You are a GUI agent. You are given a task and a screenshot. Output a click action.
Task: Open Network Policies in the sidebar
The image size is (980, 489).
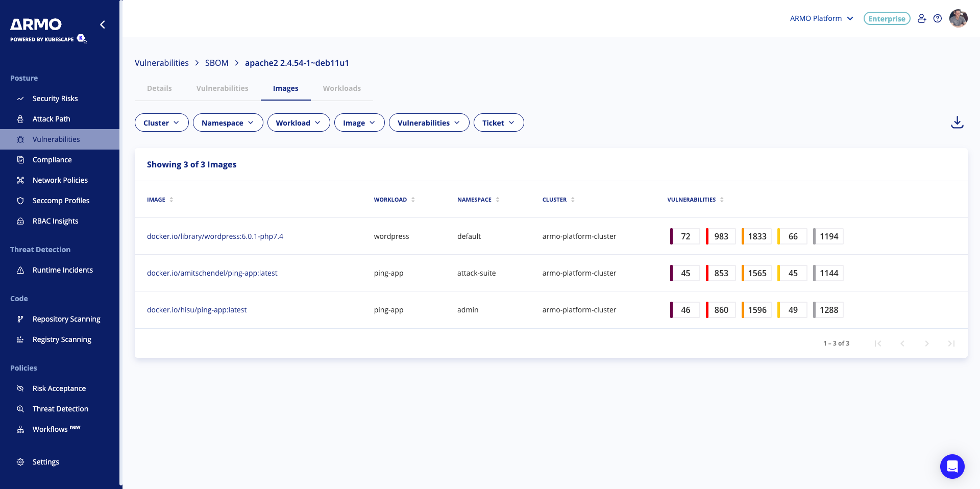pyautogui.click(x=60, y=180)
